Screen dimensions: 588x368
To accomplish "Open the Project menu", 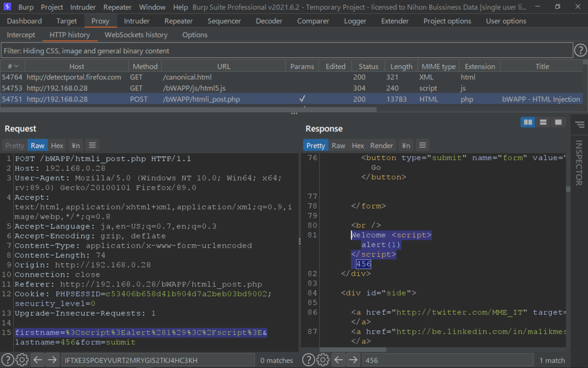I will pos(52,7).
